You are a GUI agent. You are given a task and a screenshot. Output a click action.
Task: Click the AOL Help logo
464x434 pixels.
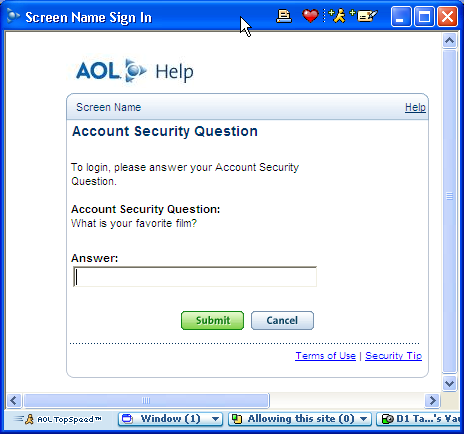click(135, 71)
